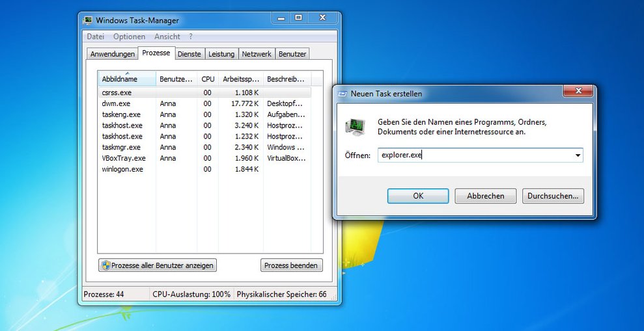Screen dimensions: 644x331
Task: Minimize the Windows Task-Manager window
Action: coord(281,18)
